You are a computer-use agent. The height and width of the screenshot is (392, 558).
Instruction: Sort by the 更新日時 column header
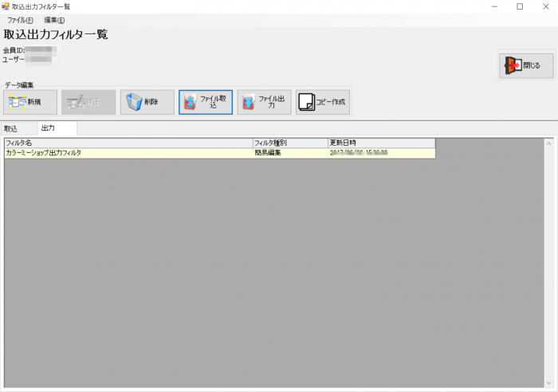[381, 143]
